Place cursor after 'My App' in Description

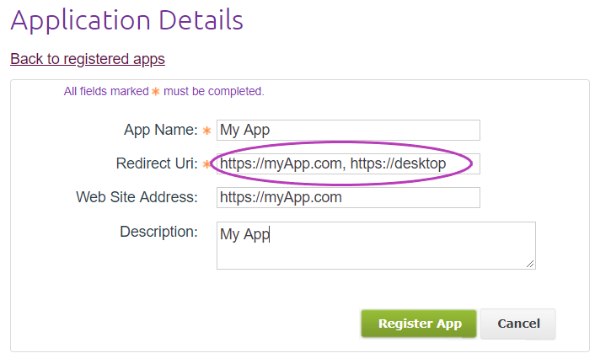click(270, 234)
